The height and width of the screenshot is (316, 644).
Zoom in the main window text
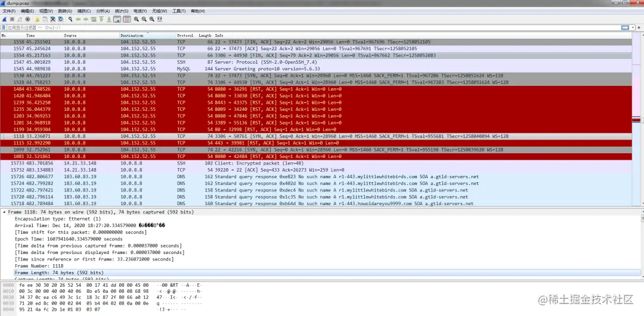137,19
